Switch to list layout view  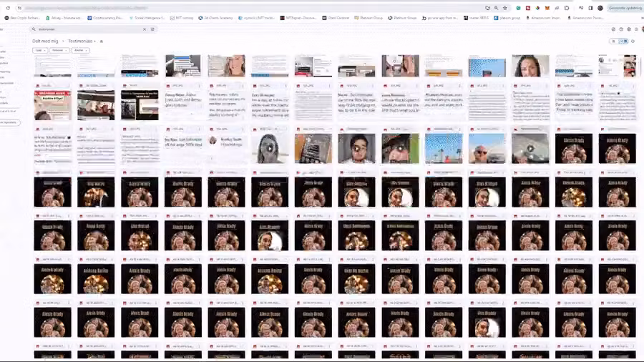click(x=614, y=41)
